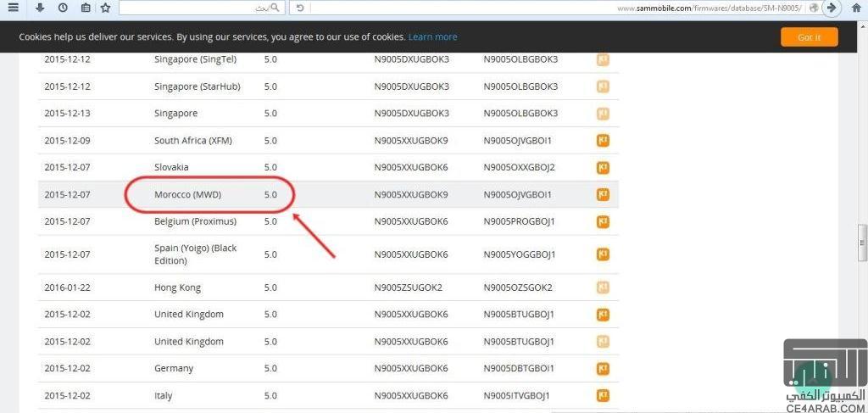Open browsing history clock icon
The image size is (868, 413).
pyautogui.click(x=63, y=8)
